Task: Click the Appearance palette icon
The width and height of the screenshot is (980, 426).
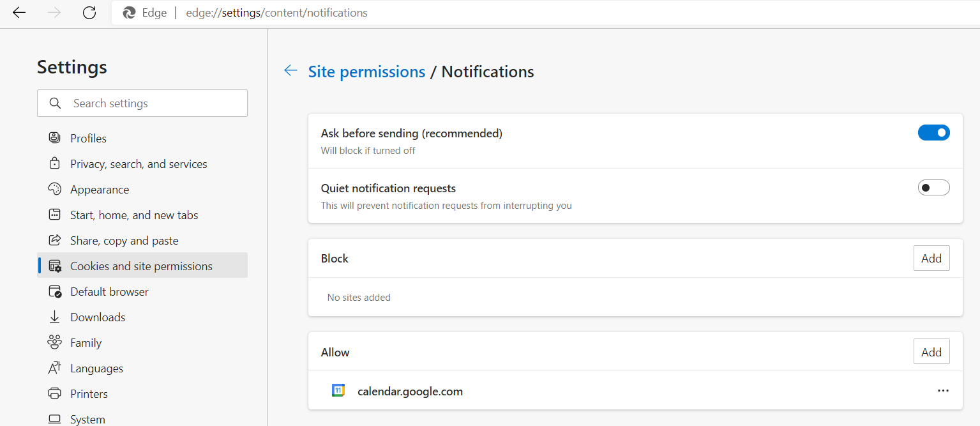Action: tap(55, 189)
